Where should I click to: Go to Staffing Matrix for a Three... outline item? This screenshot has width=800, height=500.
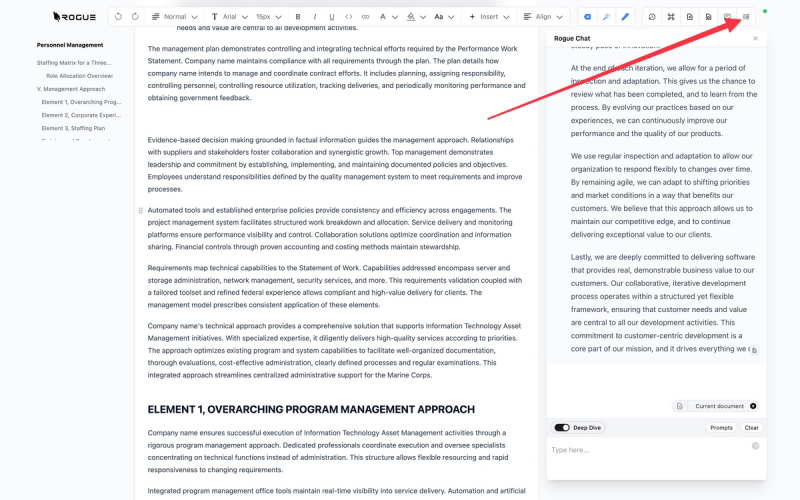point(74,63)
